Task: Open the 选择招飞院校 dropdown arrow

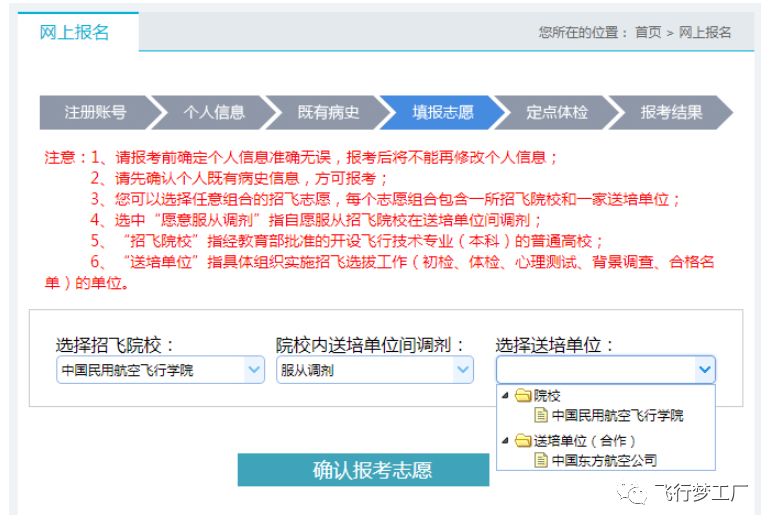Action: coord(254,369)
